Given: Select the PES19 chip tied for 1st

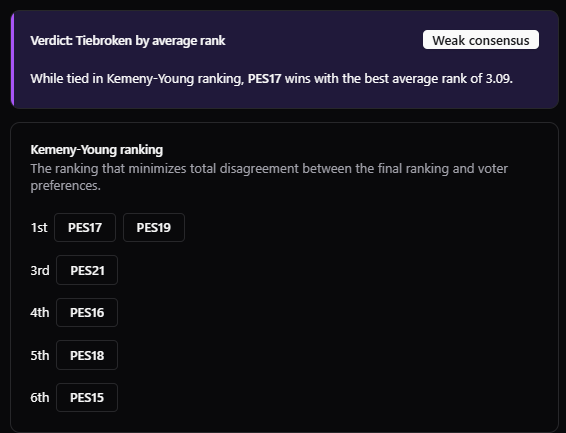Looking at the screenshot, I should (x=154, y=228).
